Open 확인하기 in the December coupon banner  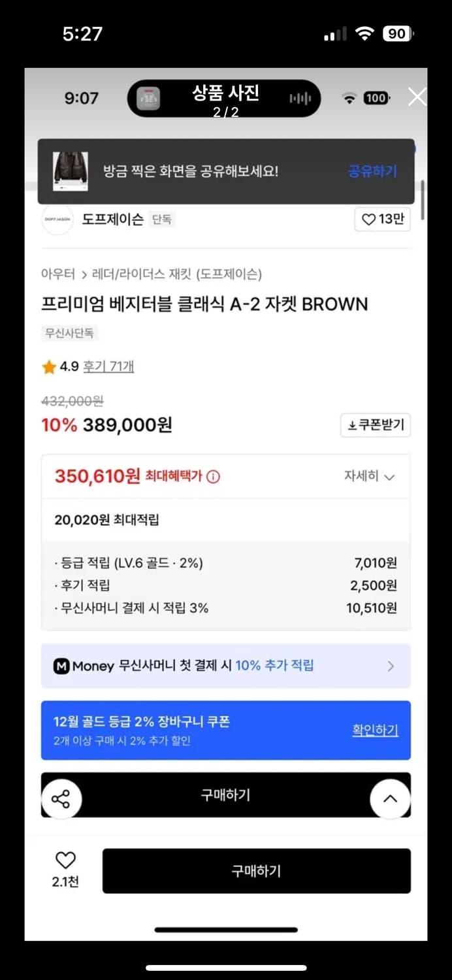coord(375,731)
